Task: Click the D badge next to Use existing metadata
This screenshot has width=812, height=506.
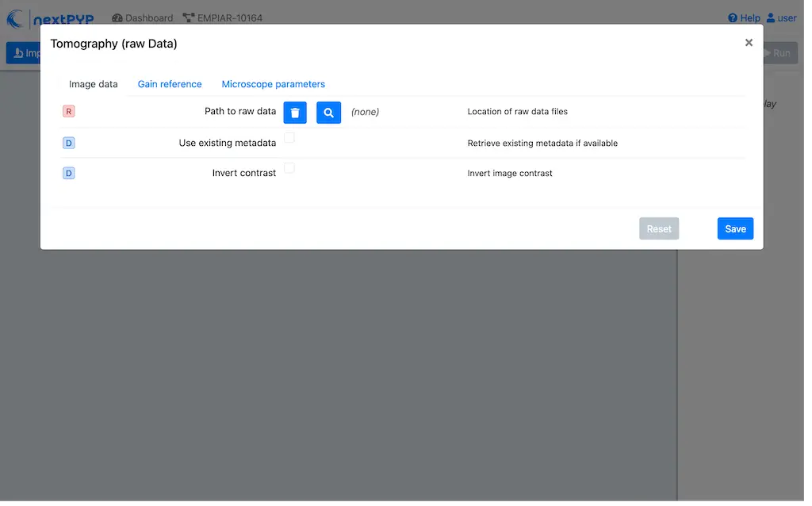Action: point(69,144)
